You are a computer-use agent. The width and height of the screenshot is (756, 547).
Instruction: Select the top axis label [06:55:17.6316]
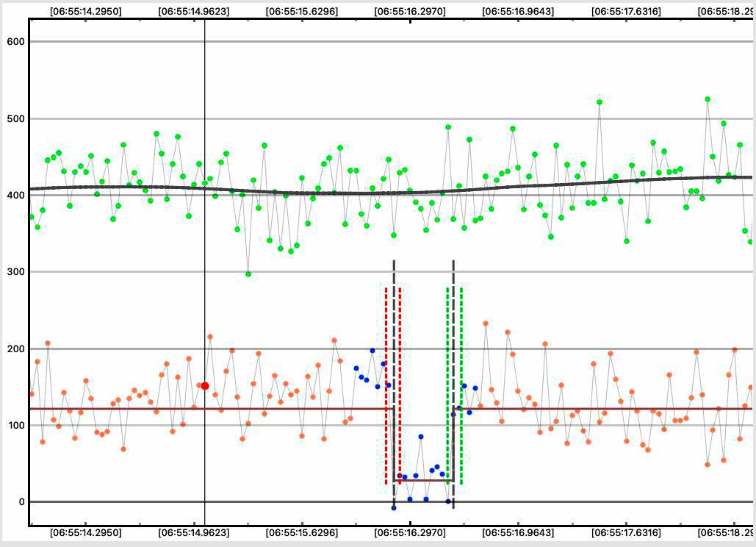coord(626,11)
